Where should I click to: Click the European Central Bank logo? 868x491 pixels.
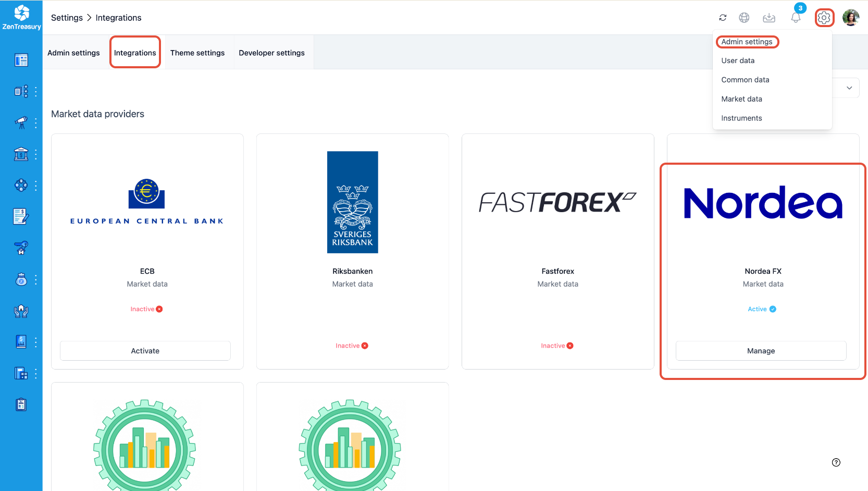pyautogui.click(x=147, y=202)
